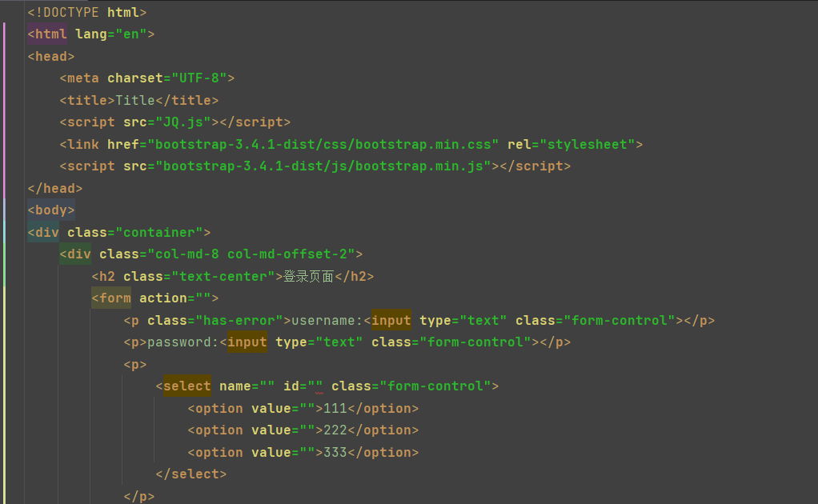The width and height of the screenshot is (818, 504).
Task: Click the "JQ.js" script source
Action: [x=183, y=122]
